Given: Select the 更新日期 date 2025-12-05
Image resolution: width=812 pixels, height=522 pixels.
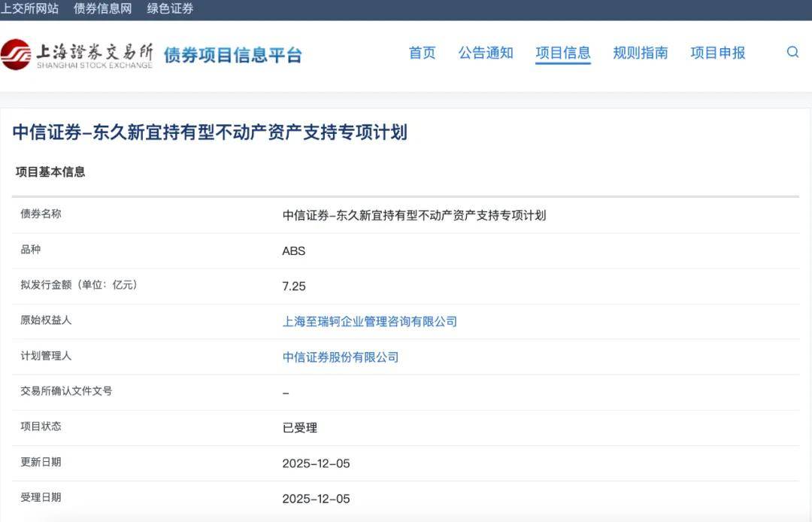Looking at the screenshot, I should 317,463.
